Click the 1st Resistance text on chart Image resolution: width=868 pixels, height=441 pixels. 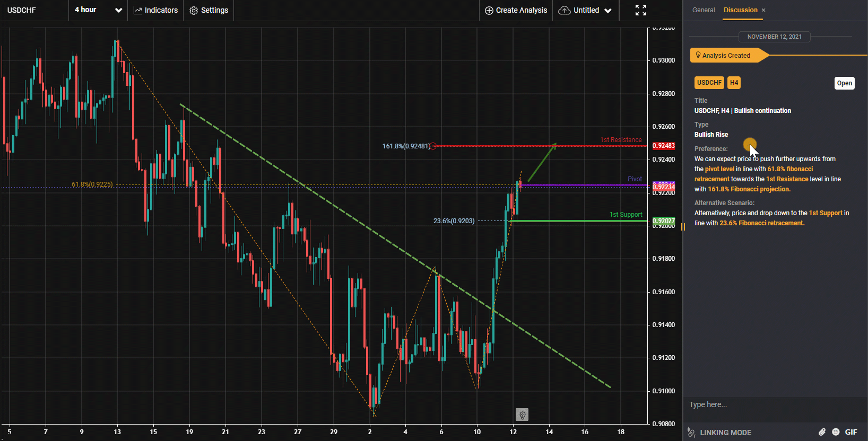coord(621,140)
